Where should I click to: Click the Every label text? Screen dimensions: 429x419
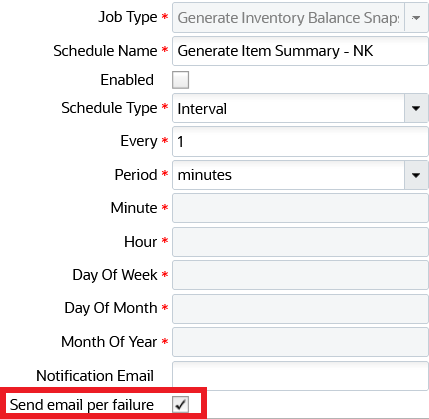(x=139, y=141)
